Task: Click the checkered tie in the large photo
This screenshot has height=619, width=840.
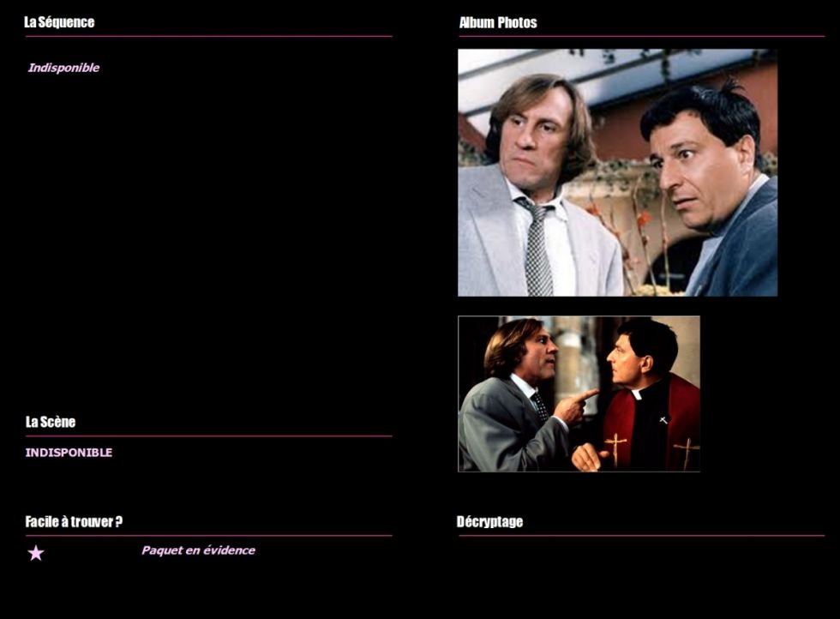Action: 537,248
